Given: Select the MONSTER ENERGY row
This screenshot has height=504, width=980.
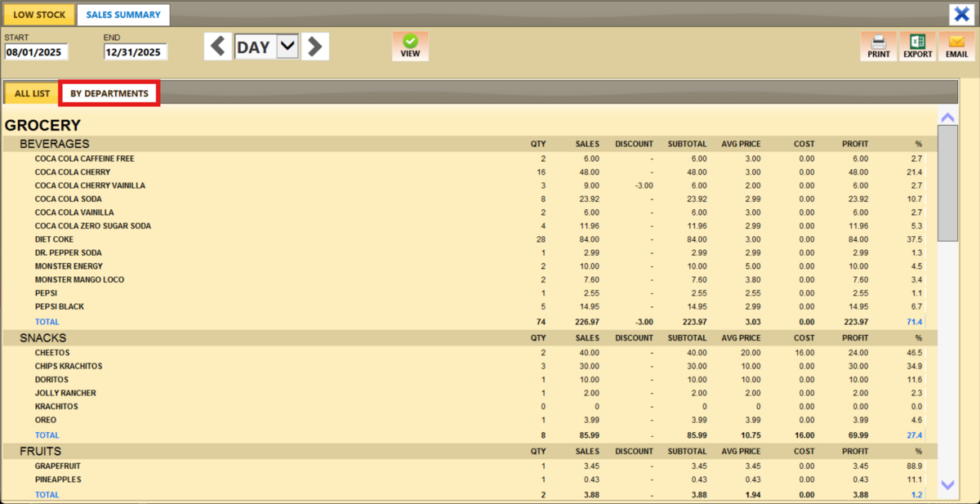Looking at the screenshot, I should [69, 266].
